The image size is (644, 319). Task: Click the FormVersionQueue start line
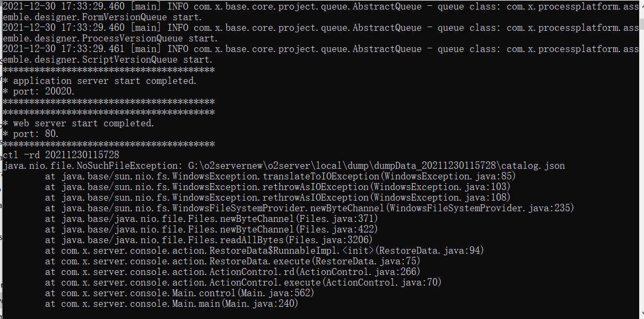coord(109,17)
